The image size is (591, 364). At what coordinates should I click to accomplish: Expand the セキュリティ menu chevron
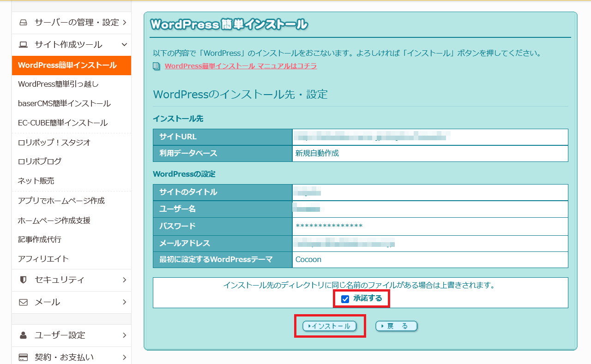point(125,280)
